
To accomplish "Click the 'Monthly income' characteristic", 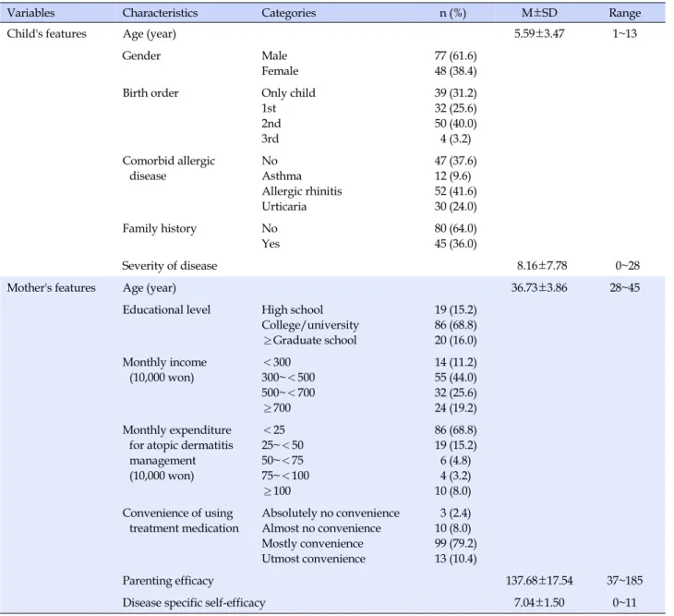I will click(x=164, y=362).
